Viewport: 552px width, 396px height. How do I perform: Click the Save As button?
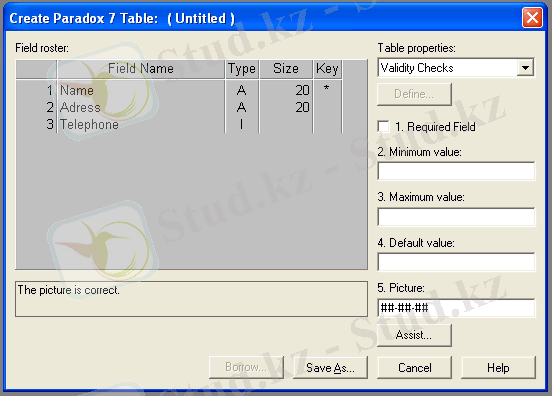click(x=330, y=367)
